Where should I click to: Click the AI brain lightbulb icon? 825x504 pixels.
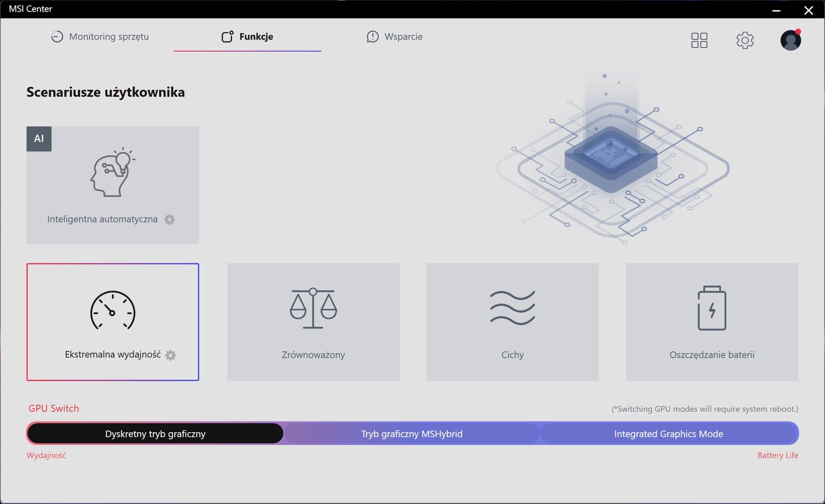pos(113,172)
